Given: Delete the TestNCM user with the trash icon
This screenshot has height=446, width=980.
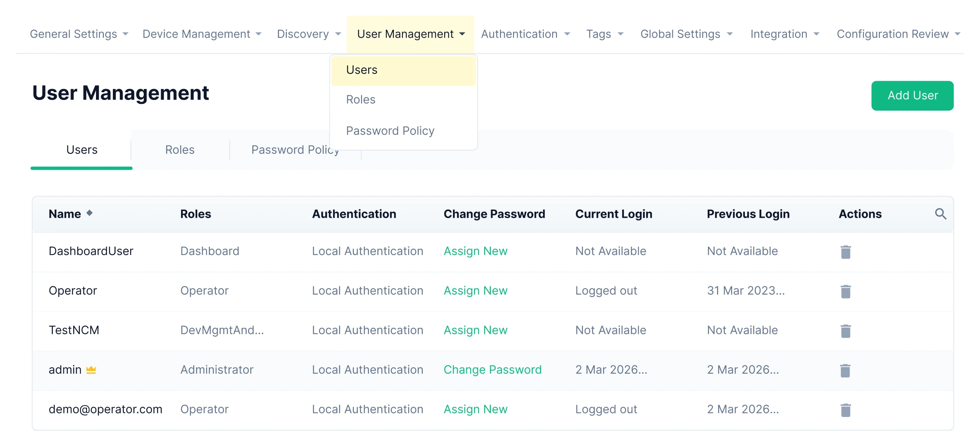Looking at the screenshot, I should coord(845,331).
